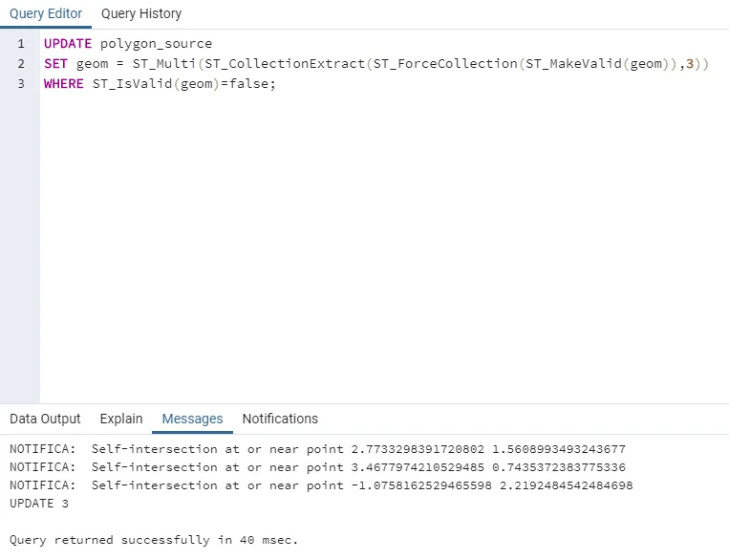Click the empty editor area below the query
Viewport: 729px width, 560px height.
coord(384,247)
